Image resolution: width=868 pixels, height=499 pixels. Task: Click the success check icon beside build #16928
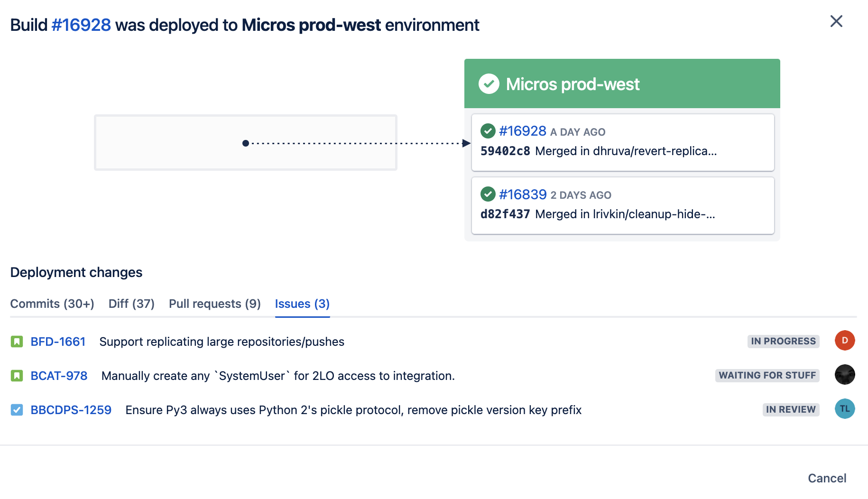[488, 131]
